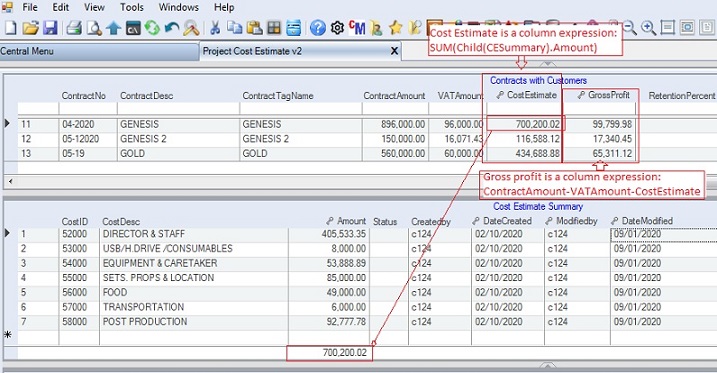This screenshot has width=717, height=373.
Task: Open a file with the folder icon
Action: [x=31, y=28]
